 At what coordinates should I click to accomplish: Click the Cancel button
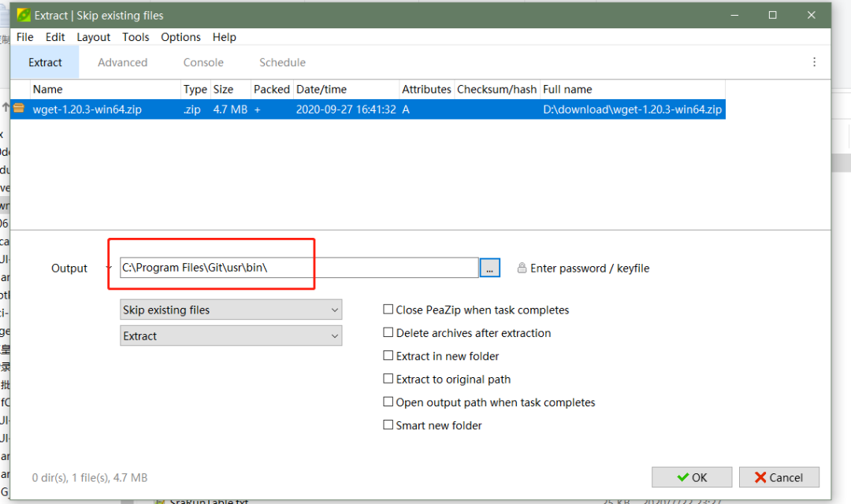pyautogui.click(x=777, y=477)
